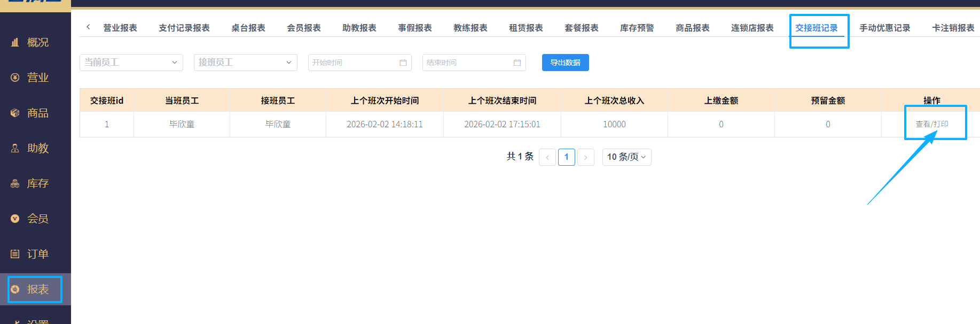Image resolution: width=980 pixels, height=324 pixels.
Task: Click the 接班员工 column header
Action: coord(278,101)
